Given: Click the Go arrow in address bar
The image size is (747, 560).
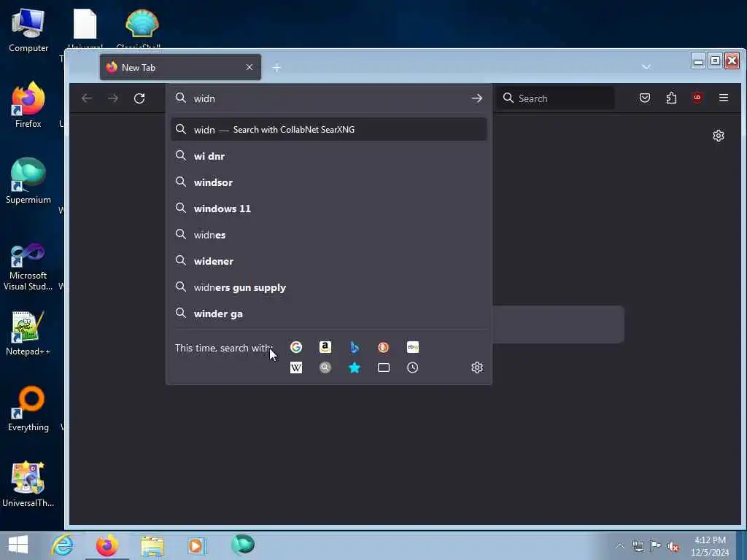Looking at the screenshot, I should click(x=477, y=98).
